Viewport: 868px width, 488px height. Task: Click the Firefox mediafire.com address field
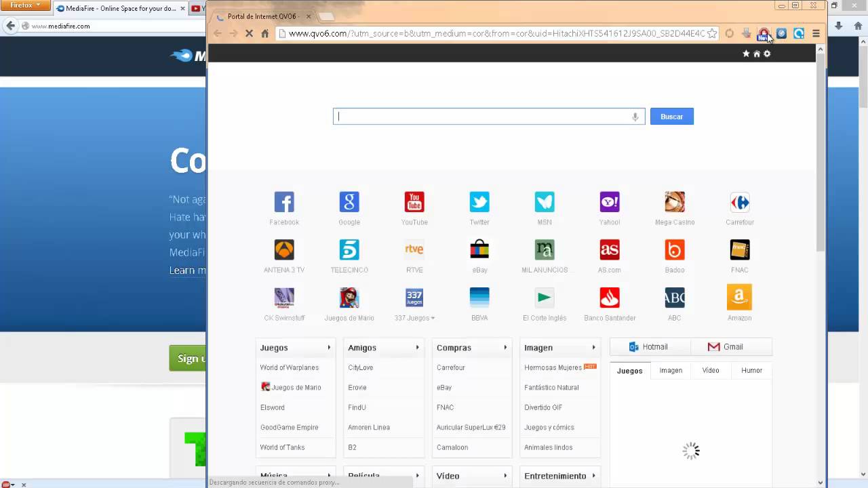click(112, 26)
